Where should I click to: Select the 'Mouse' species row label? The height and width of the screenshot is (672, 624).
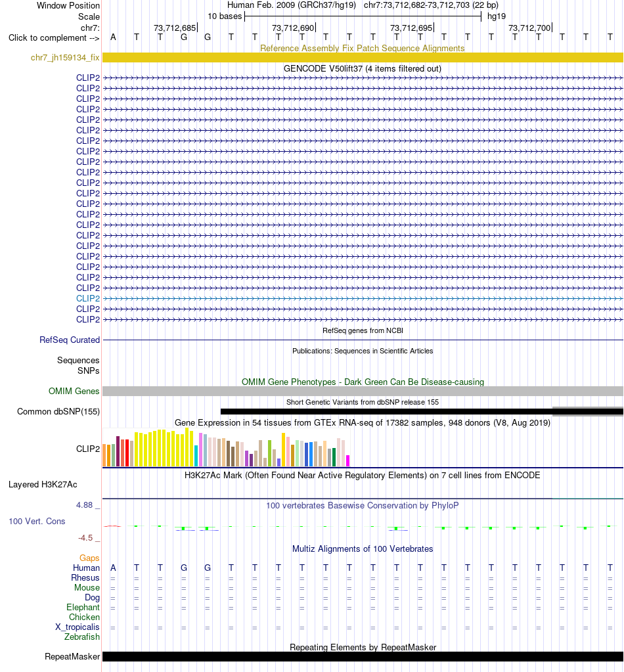pos(87,587)
